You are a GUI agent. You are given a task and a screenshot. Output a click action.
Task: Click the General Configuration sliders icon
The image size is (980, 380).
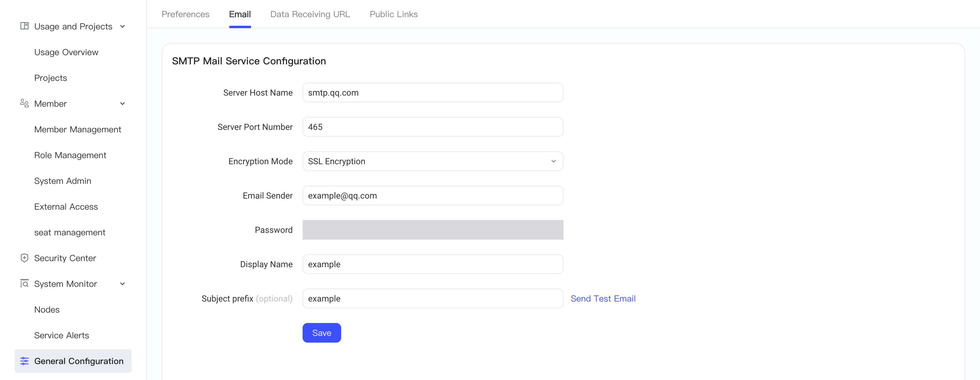(24, 361)
